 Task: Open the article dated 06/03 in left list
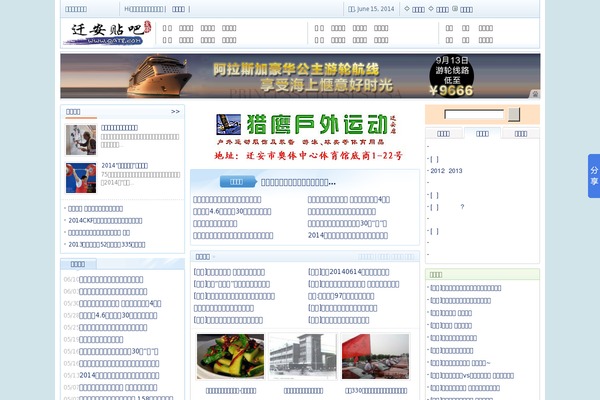click(x=113, y=291)
